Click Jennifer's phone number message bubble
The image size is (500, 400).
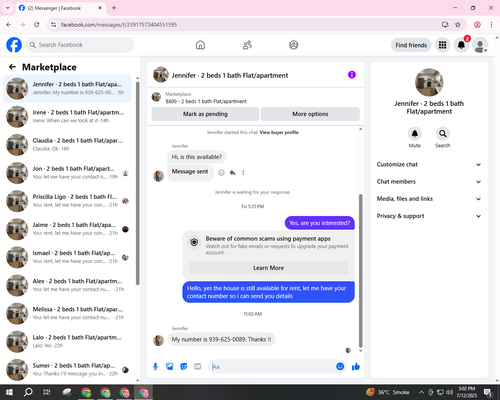[x=221, y=339]
